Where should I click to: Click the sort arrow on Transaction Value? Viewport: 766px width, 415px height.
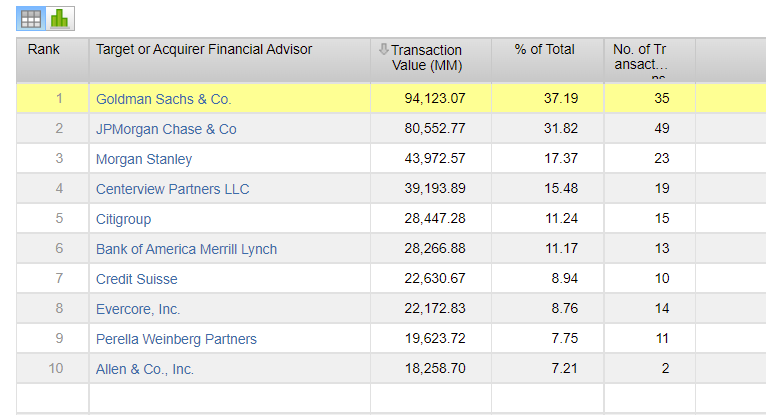[383, 50]
